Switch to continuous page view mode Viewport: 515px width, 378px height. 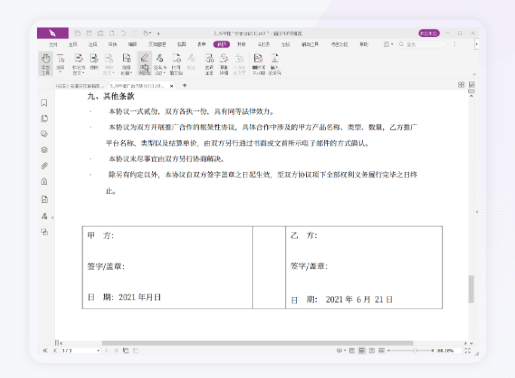[362, 351]
